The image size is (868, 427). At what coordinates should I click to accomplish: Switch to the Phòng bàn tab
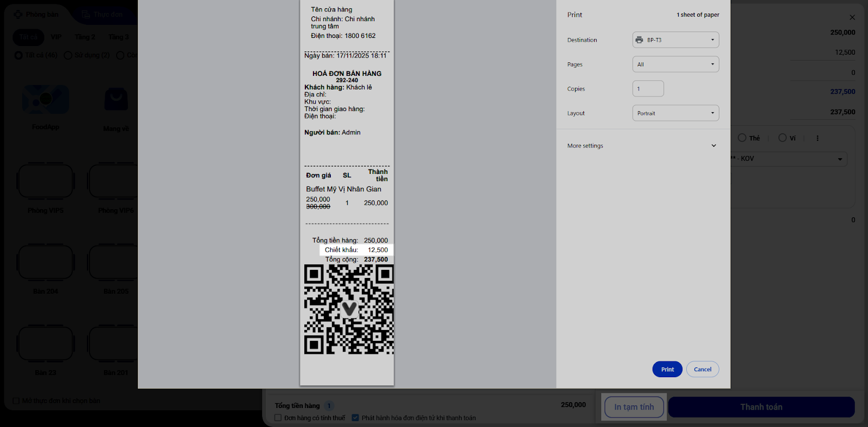36,15
